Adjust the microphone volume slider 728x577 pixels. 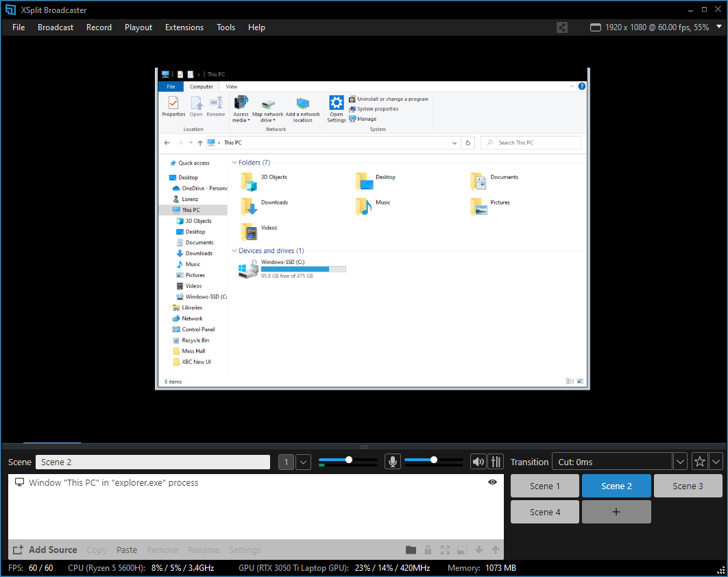point(348,460)
